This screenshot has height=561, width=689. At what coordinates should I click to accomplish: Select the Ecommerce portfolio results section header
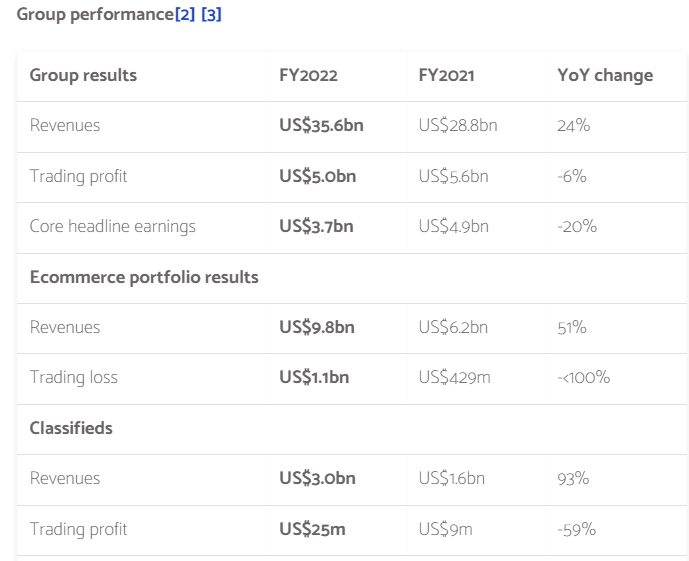pyautogui.click(x=144, y=278)
